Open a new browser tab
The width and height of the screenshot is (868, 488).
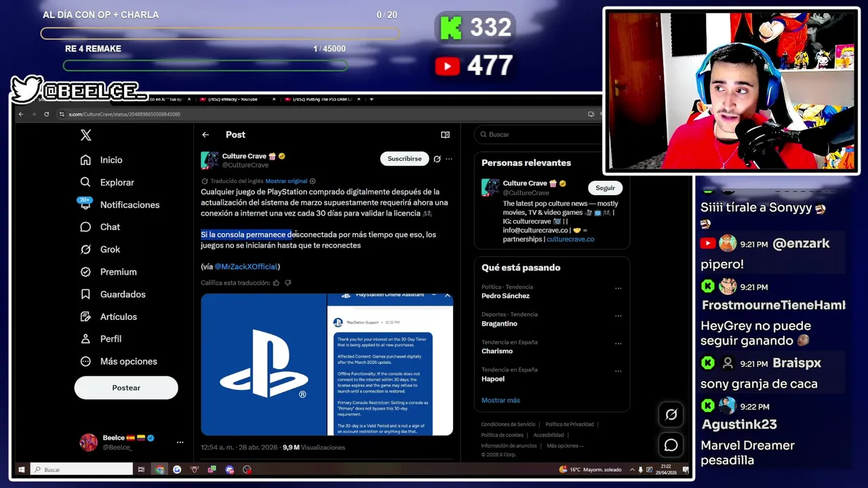point(371,99)
